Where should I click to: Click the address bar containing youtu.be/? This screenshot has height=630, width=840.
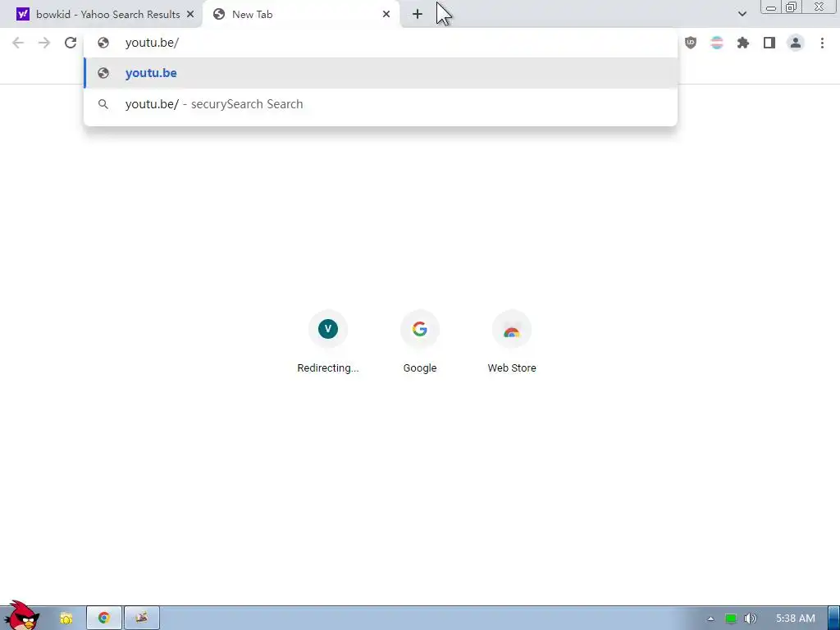381,43
